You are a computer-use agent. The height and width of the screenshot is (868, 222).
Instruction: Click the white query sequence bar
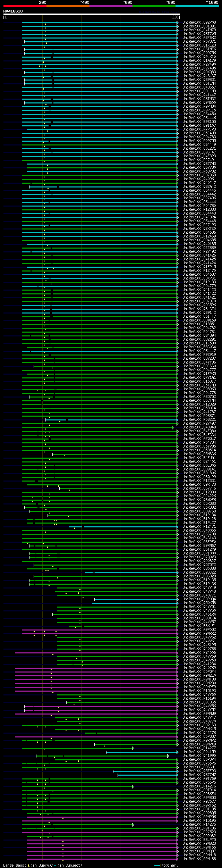(91, 14)
